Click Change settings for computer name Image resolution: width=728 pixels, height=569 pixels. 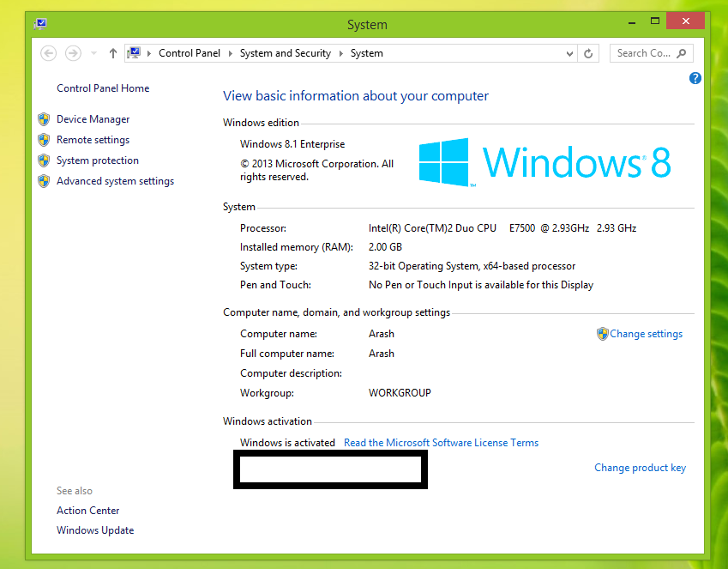[647, 334]
